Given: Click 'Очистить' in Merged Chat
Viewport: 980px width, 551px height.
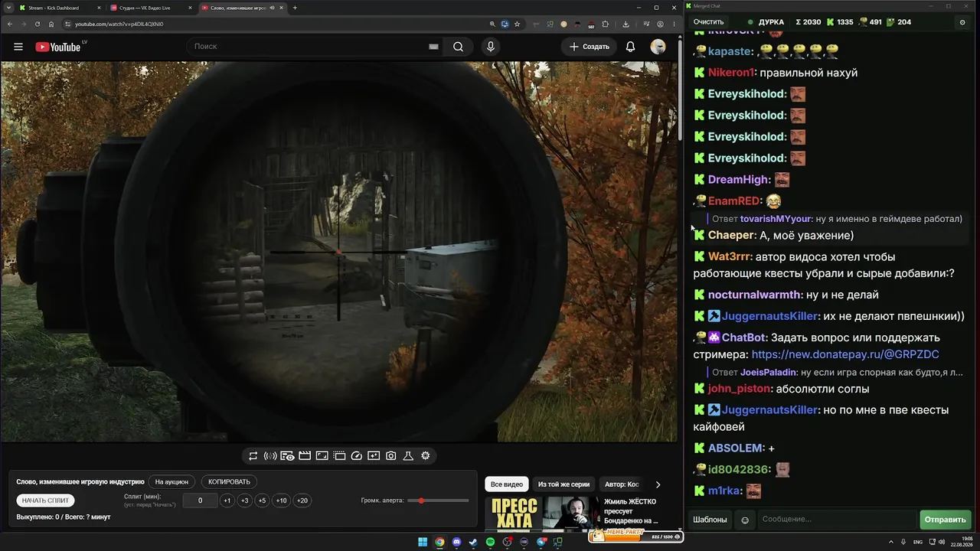Looking at the screenshot, I should click(708, 22).
